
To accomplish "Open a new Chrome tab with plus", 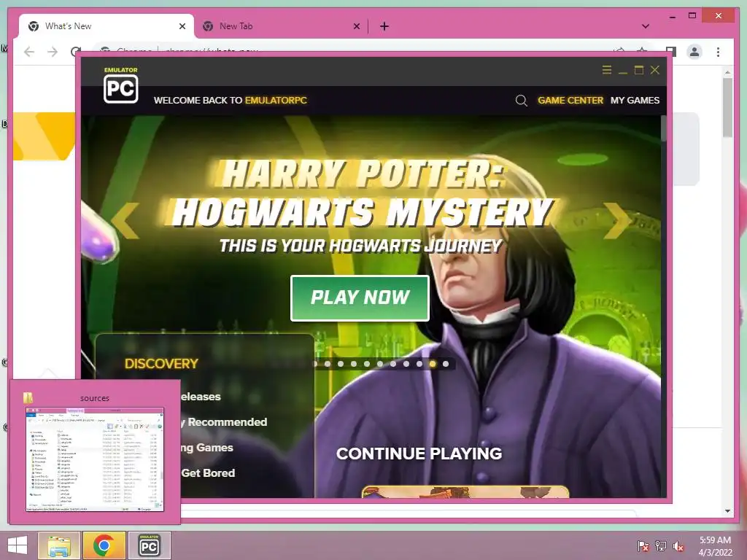I will click(384, 26).
